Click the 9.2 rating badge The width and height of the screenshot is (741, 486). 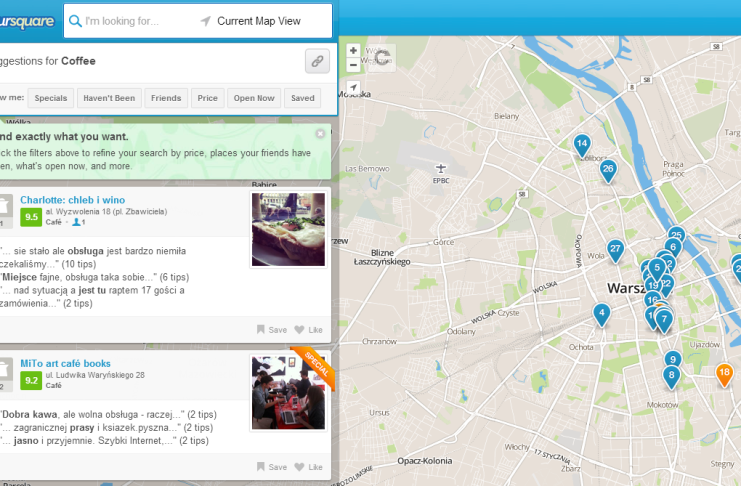31,381
